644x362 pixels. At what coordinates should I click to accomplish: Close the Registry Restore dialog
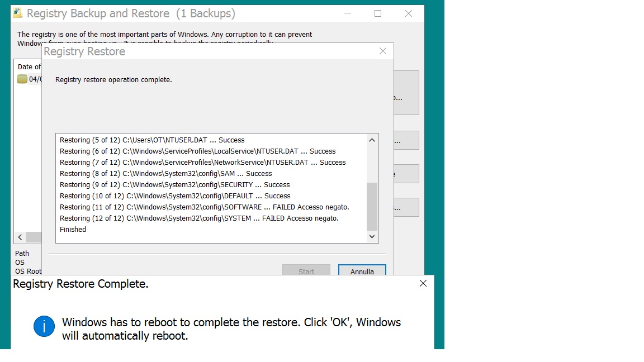383,51
